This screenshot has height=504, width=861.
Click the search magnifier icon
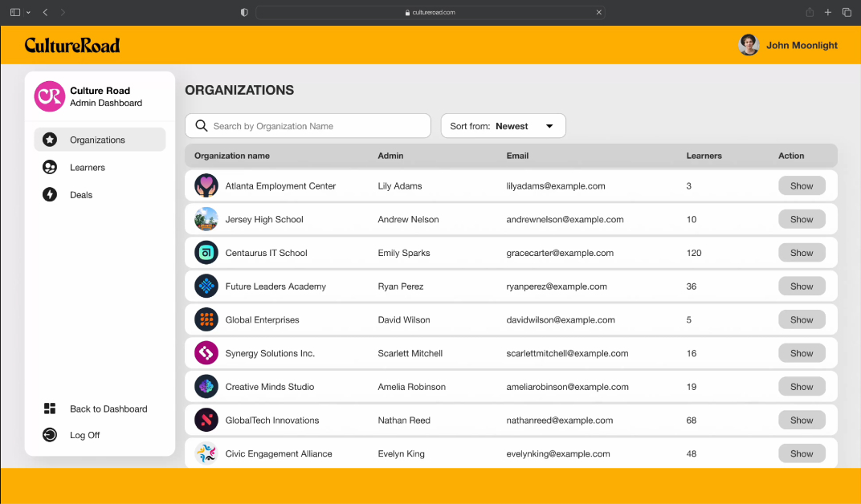pos(202,126)
